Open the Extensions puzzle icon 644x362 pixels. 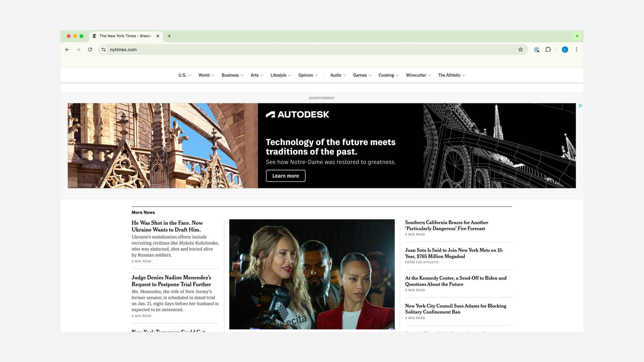click(x=548, y=50)
